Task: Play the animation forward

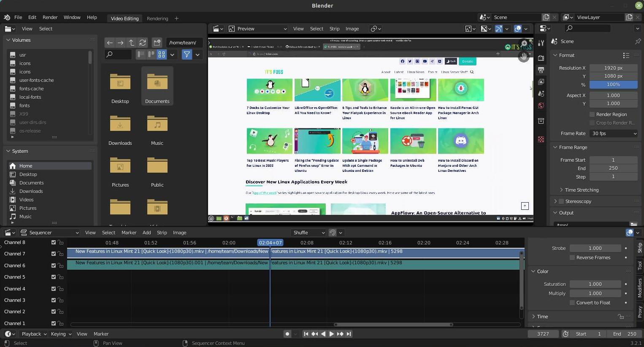Action: pyautogui.click(x=332, y=334)
